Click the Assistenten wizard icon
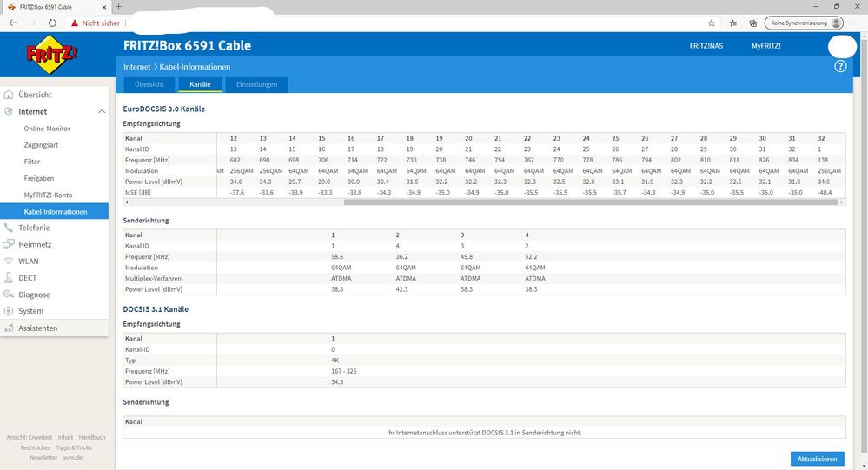 9,328
